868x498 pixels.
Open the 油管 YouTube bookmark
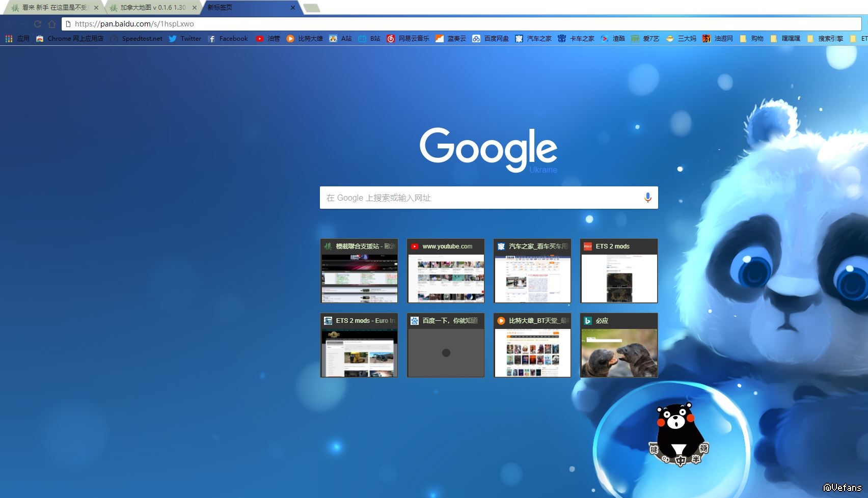[268, 39]
